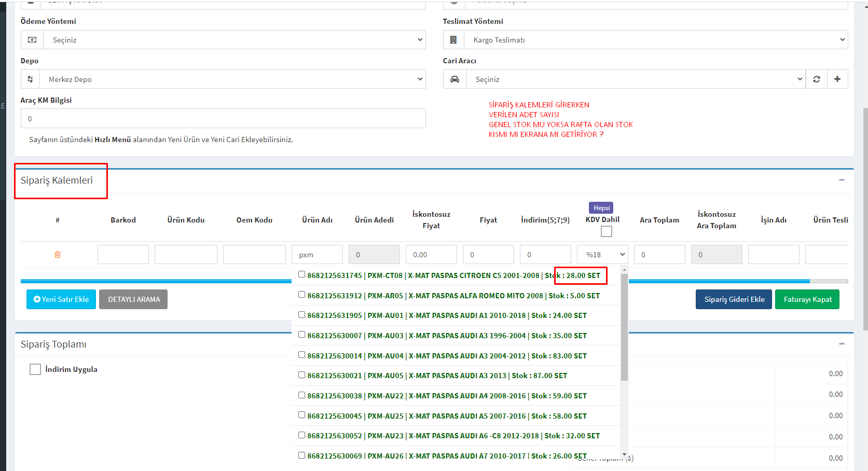This screenshot has height=471, width=868.
Task: Open the Ödeme Yöntemi dropdown
Action: pyautogui.click(x=234, y=40)
